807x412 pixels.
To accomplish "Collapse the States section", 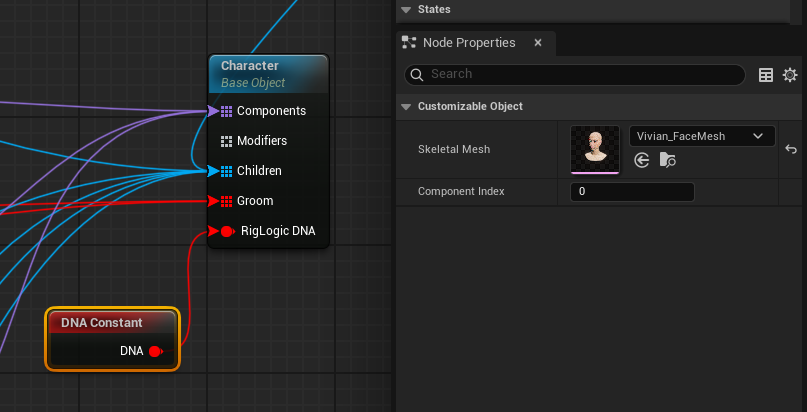I will click(406, 10).
